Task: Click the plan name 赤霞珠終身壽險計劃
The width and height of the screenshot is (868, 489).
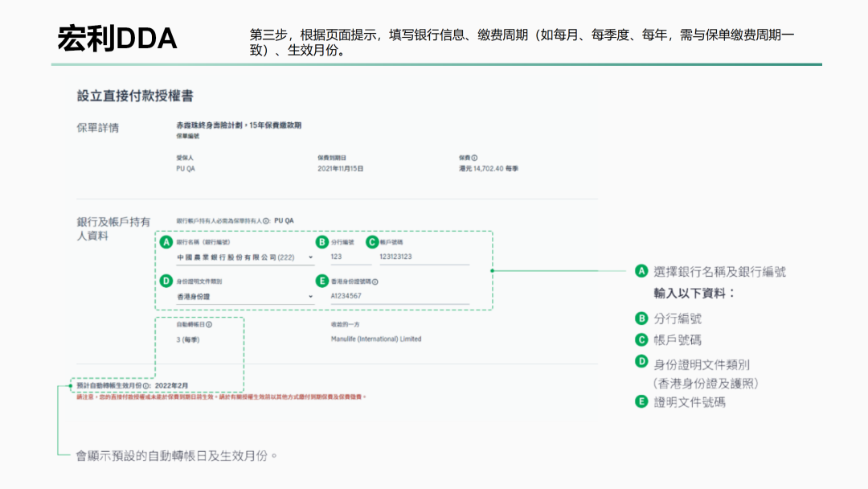Action: coord(209,125)
